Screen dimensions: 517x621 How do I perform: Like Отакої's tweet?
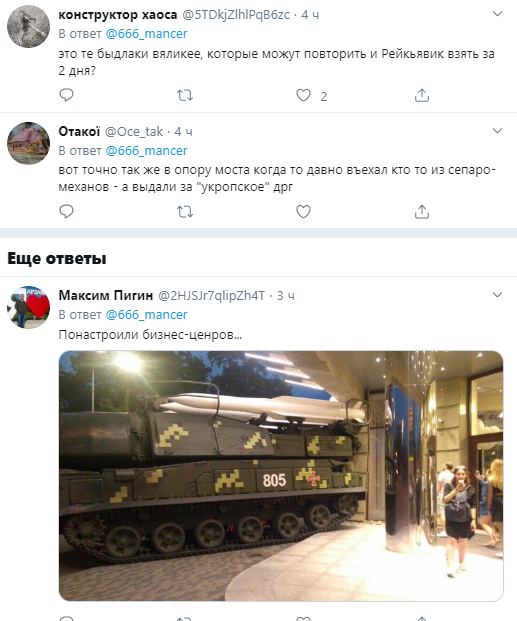[303, 211]
